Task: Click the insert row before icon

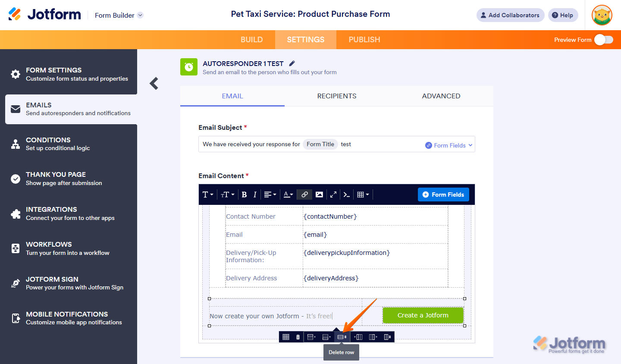Action: [311, 337]
